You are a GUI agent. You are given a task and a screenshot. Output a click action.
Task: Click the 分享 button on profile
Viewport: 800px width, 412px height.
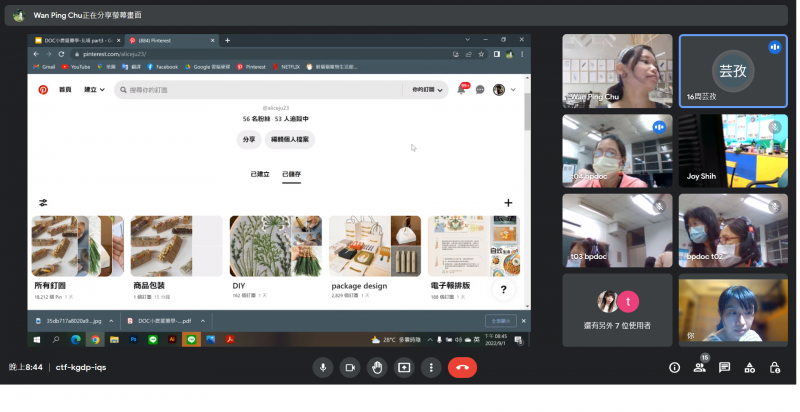click(249, 140)
